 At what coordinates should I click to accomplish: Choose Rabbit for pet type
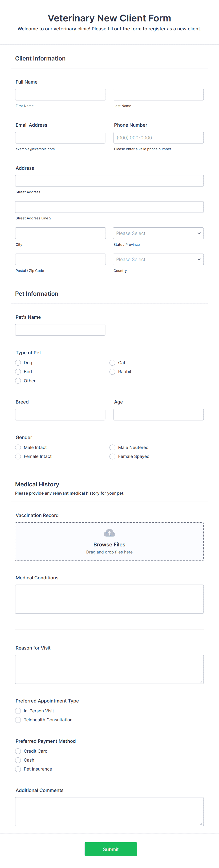pos(112,372)
